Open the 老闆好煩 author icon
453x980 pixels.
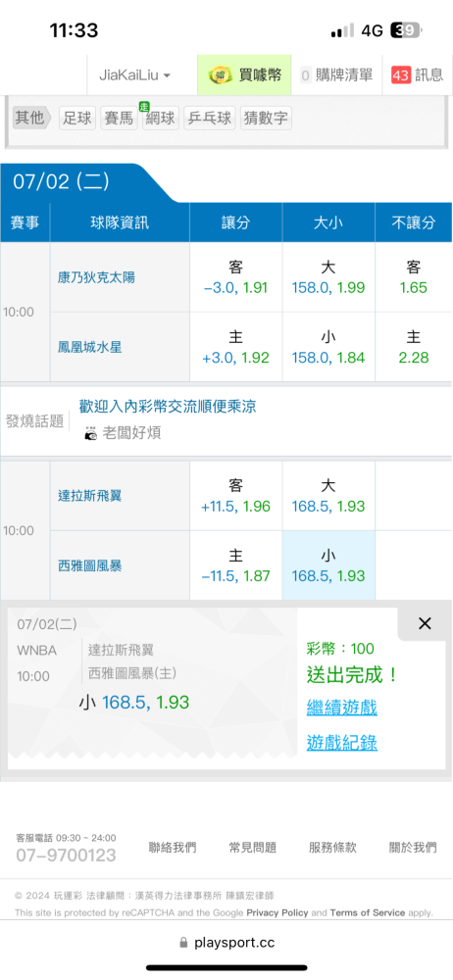(91, 434)
